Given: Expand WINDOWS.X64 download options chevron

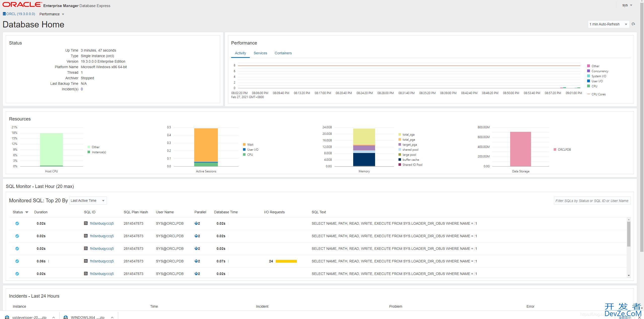Looking at the screenshot, I should coord(112,317).
